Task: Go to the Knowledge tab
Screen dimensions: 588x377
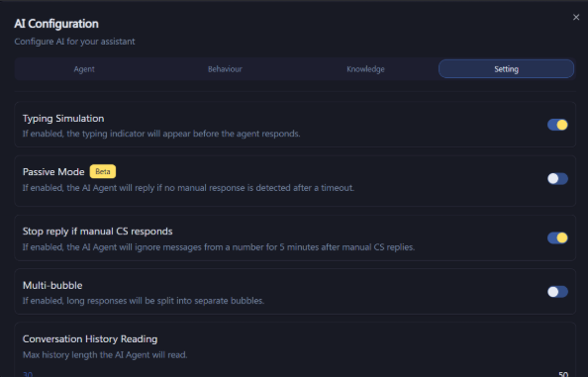Action: pyautogui.click(x=365, y=69)
